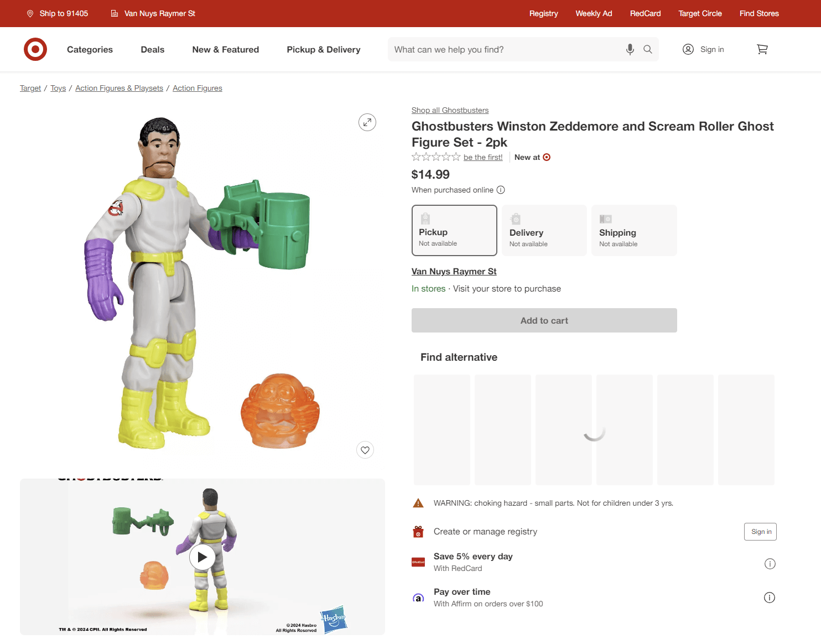Click the Add to cart button
The width and height of the screenshot is (821, 644).
click(x=544, y=320)
